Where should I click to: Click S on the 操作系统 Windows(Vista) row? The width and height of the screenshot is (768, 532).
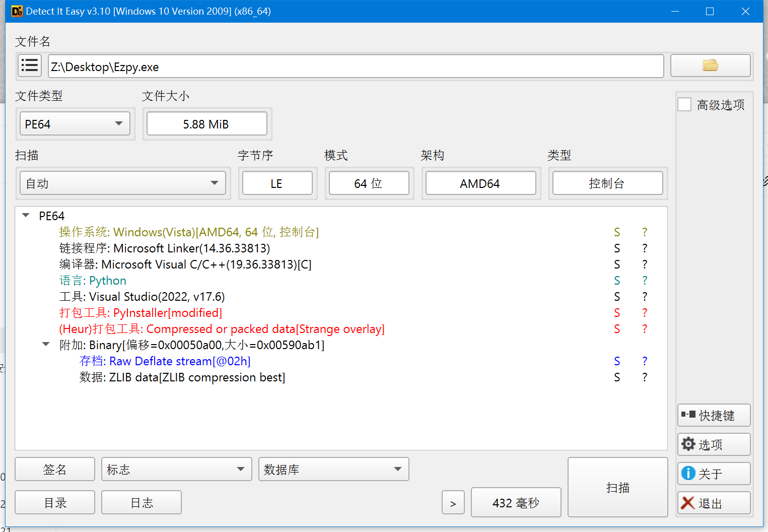point(617,232)
